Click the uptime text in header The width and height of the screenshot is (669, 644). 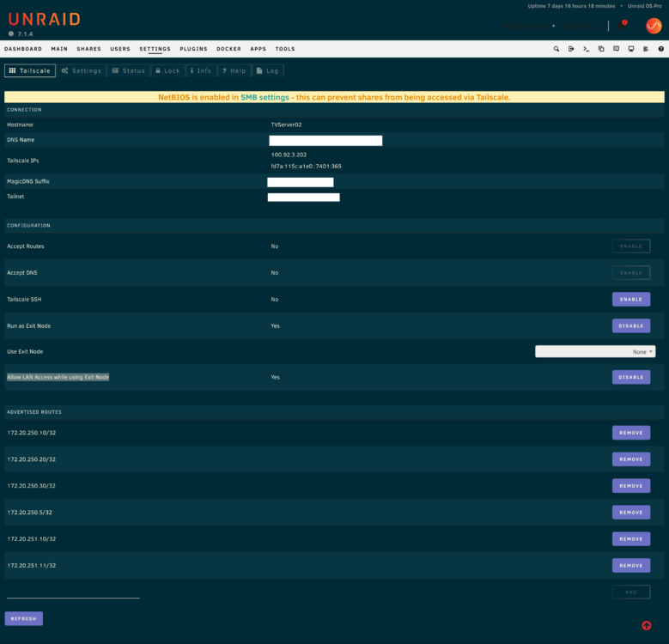(x=571, y=6)
